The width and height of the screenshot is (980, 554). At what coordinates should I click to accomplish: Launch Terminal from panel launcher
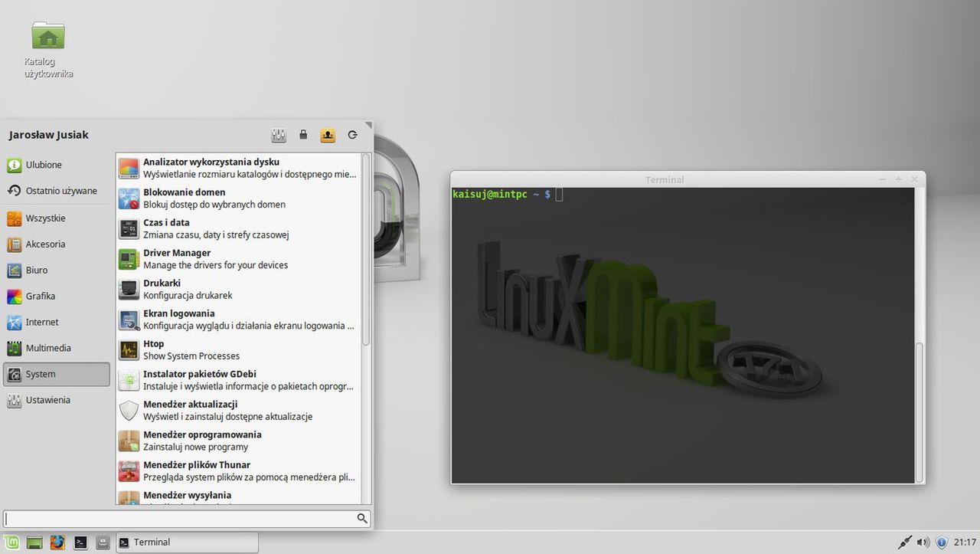point(80,543)
